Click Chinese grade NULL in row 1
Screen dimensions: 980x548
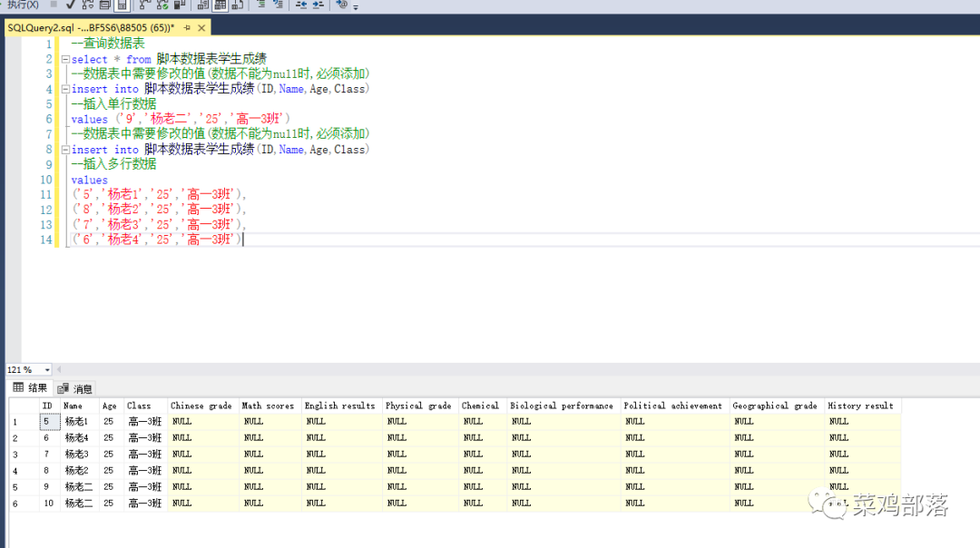click(x=203, y=422)
